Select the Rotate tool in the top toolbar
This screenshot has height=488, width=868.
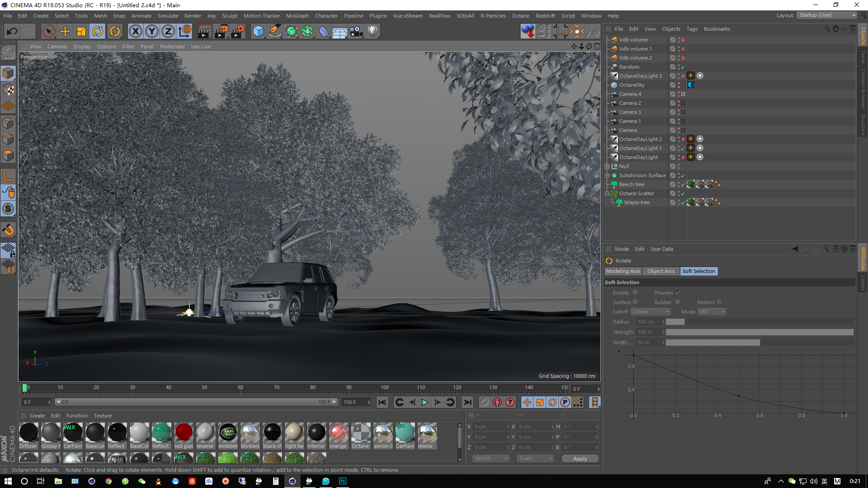pos(98,31)
